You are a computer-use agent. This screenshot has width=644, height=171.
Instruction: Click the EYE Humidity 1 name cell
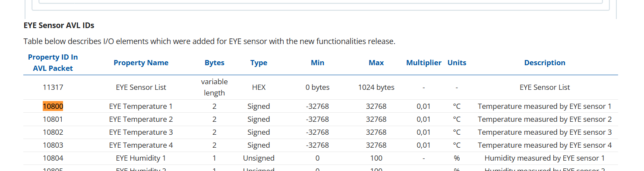[x=141, y=158]
